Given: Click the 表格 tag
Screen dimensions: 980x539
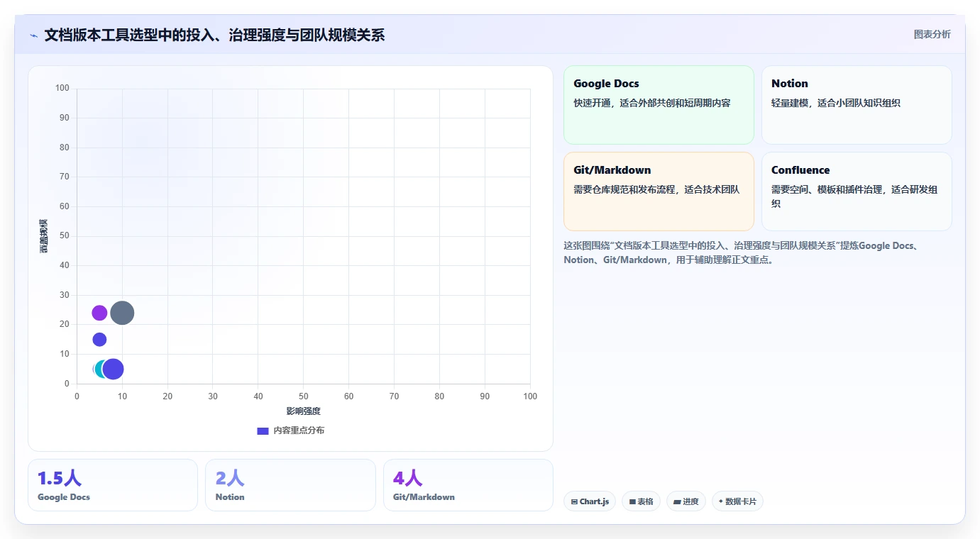Looking at the screenshot, I should click(641, 501).
